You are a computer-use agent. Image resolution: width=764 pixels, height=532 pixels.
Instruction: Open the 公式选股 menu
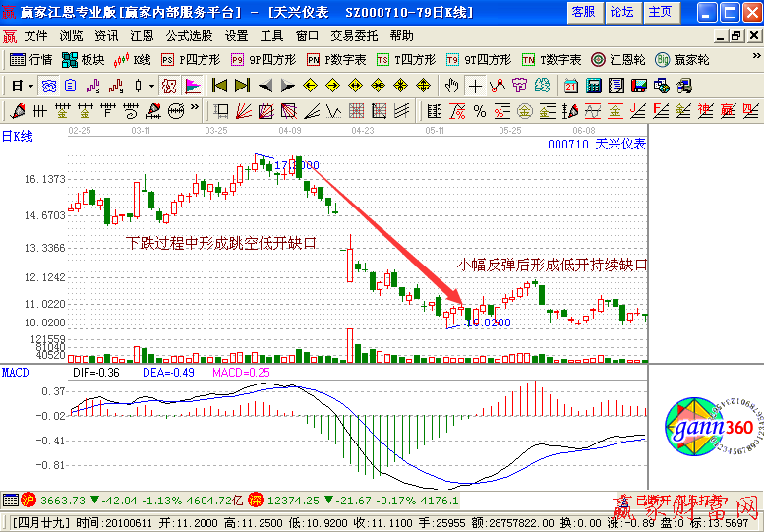point(190,35)
